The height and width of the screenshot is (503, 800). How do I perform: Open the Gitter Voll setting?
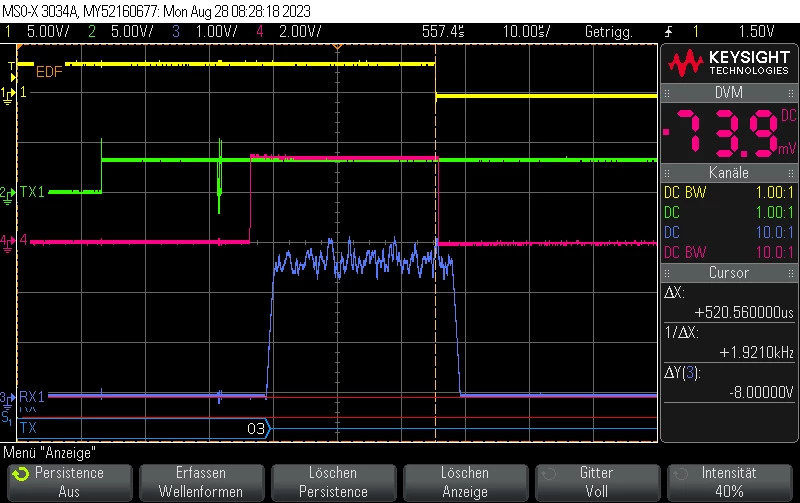pos(597,482)
